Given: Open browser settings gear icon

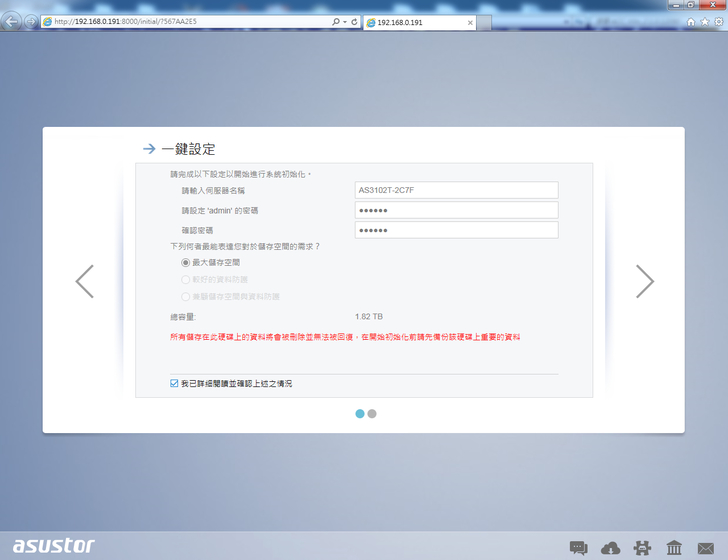Looking at the screenshot, I should click(717, 21).
